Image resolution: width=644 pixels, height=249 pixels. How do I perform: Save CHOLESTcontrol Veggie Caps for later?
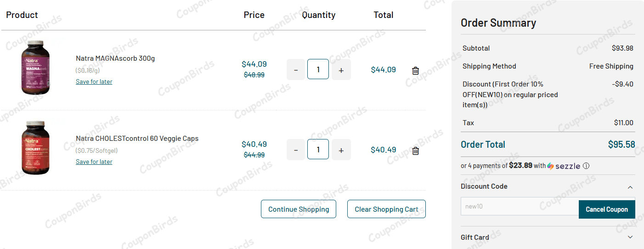click(94, 162)
